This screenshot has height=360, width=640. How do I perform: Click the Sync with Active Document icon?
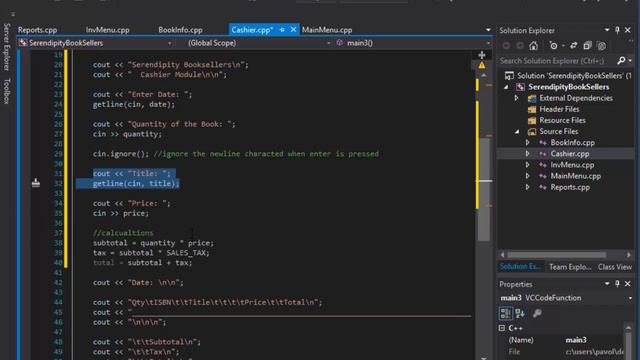(573, 46)
